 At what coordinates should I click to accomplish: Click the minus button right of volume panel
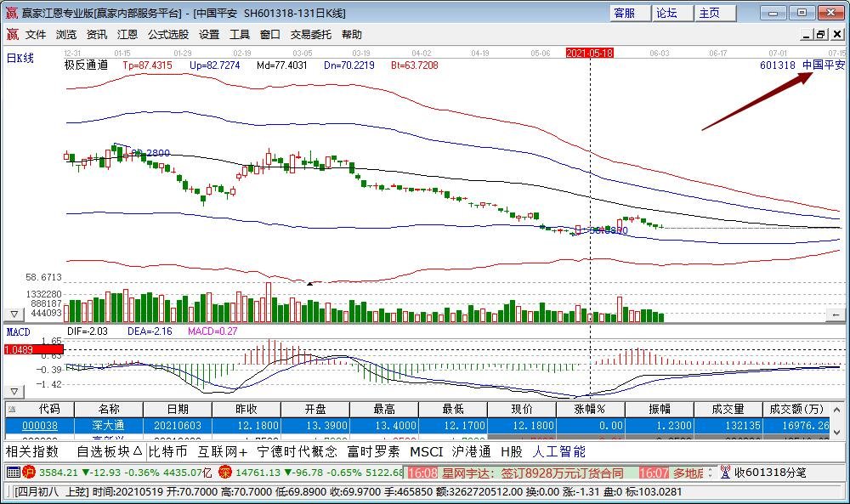point(836,314)
